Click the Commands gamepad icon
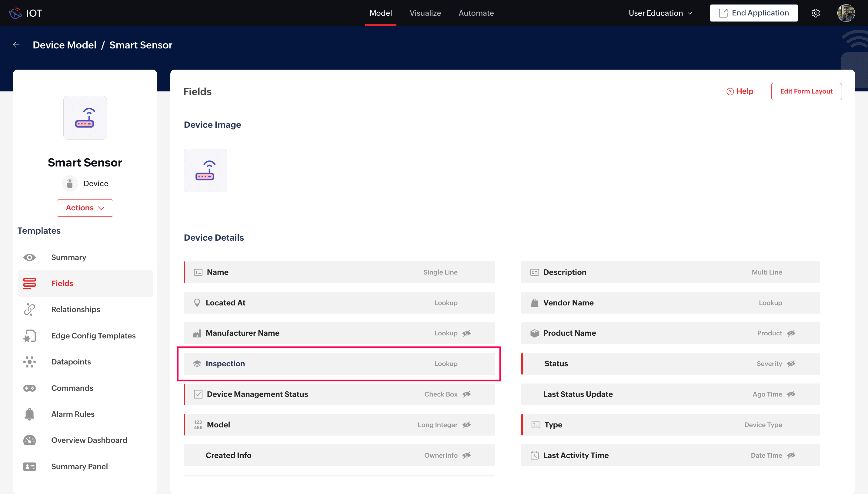 (29, 388)
